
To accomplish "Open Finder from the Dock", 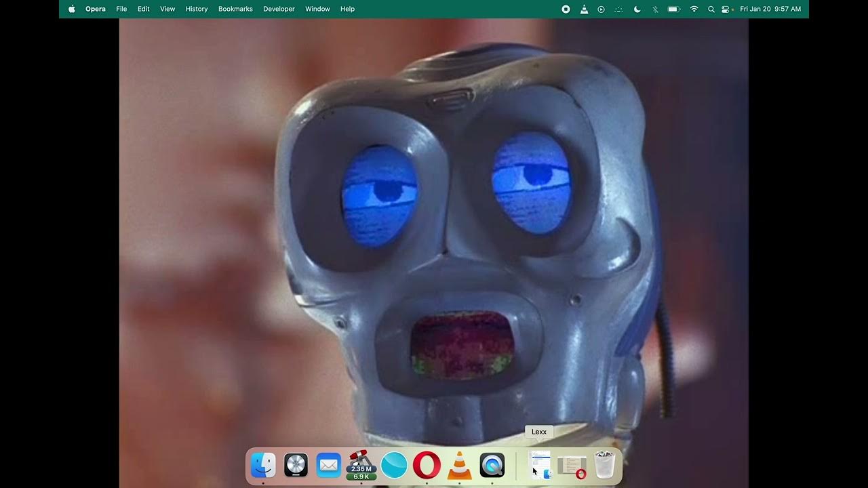I will [x=263, y=466].
